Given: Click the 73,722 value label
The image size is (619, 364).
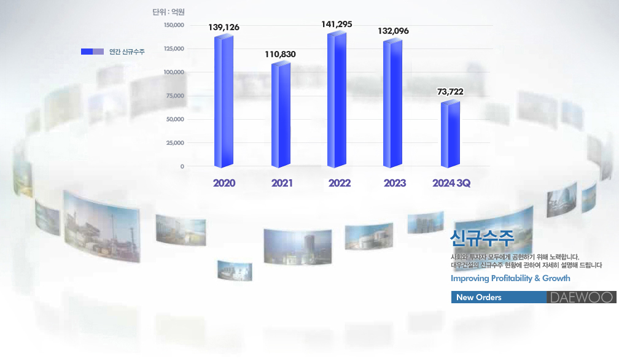Looking at the screenshot, I should (x=451, y=91).
